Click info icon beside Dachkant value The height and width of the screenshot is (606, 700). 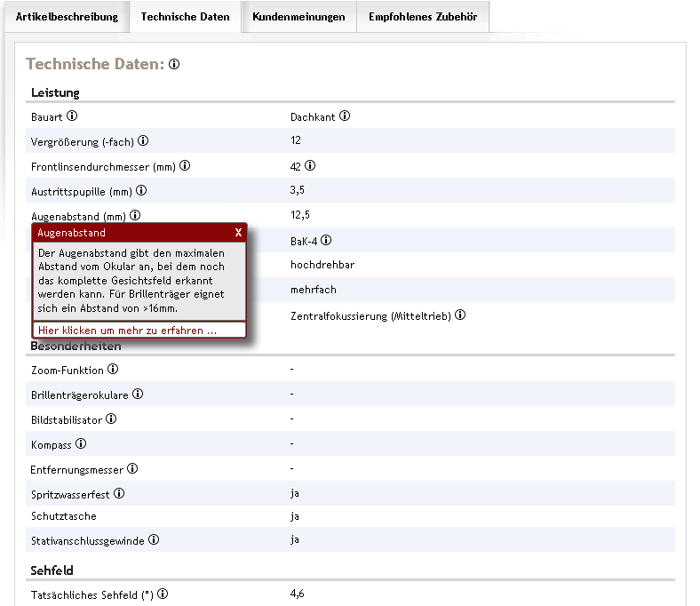point(345,116)
